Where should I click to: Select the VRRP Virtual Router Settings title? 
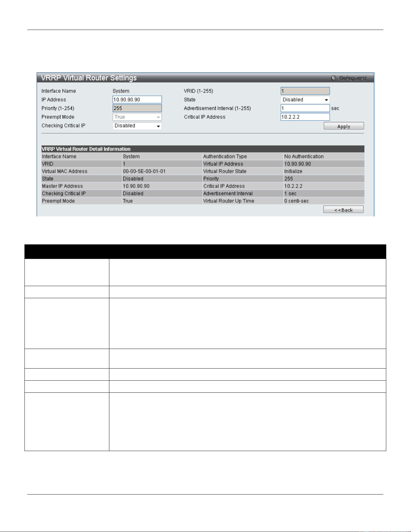coord(89,78)
